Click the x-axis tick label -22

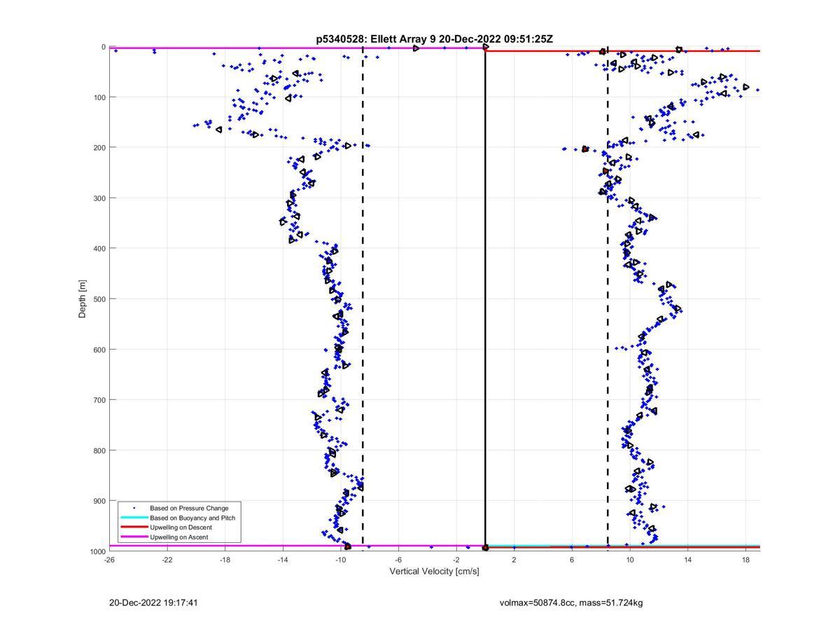(167, 560)
